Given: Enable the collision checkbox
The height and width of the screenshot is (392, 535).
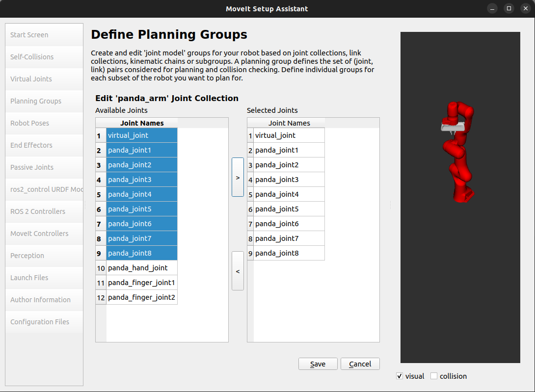Looking at the screenshot, I should [434, 376].
